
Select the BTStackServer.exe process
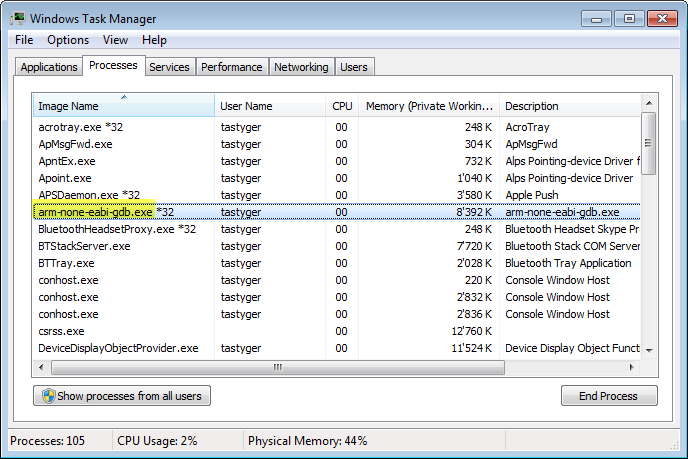pyautogui.click(x=337, y=246)
